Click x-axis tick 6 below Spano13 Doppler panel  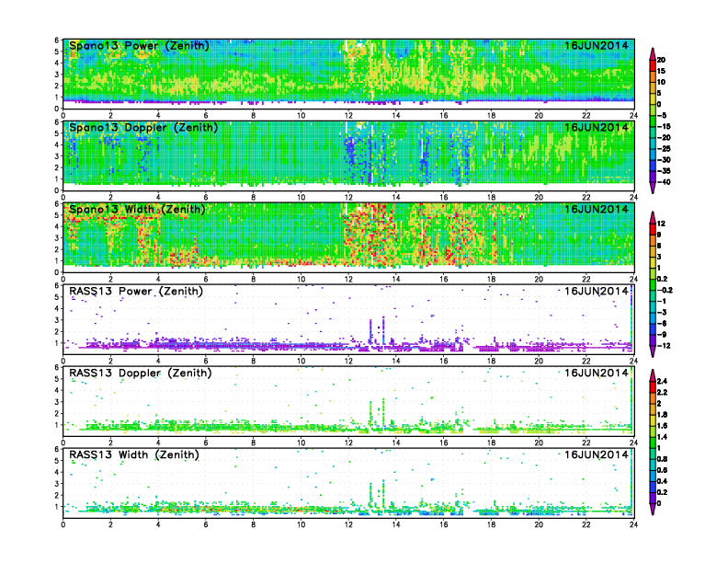(206, 198)
